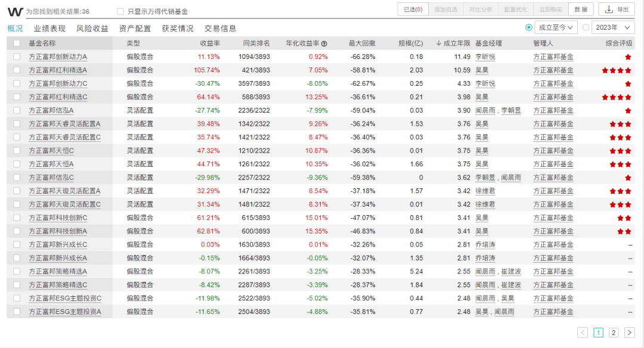Sort by the 同类排名 column header
The image size is (644, 348).
256,43
